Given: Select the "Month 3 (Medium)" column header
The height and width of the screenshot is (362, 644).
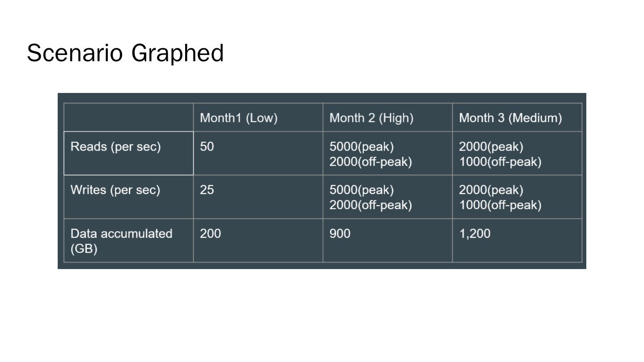Looking at the screenshot, I should click(510, 118).
